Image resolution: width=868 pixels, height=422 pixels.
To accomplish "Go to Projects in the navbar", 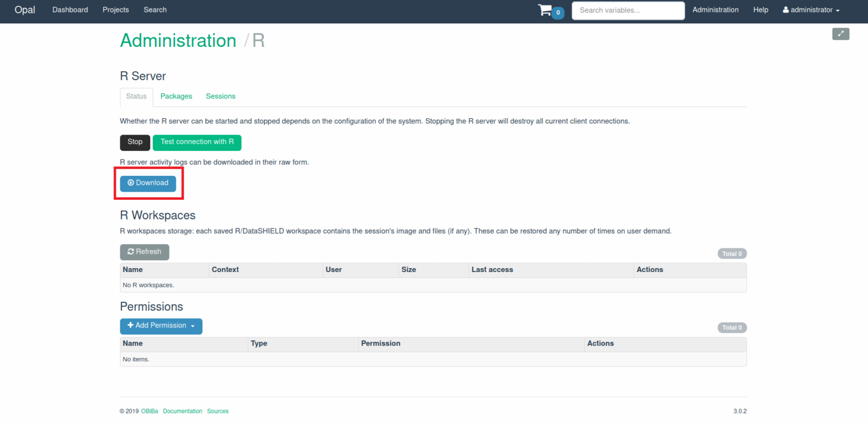I will [x=116, y=10].
